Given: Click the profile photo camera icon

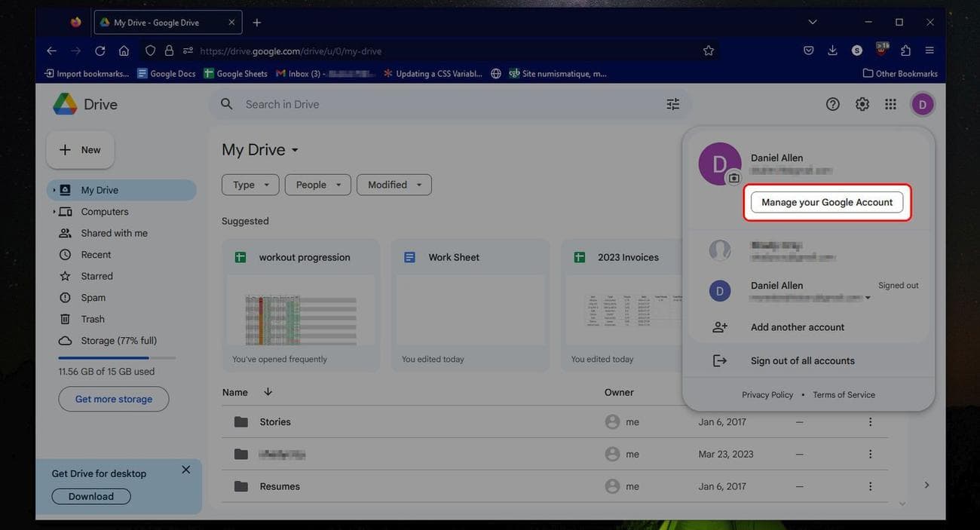Looking at the screenshot, I should point(733,179).
